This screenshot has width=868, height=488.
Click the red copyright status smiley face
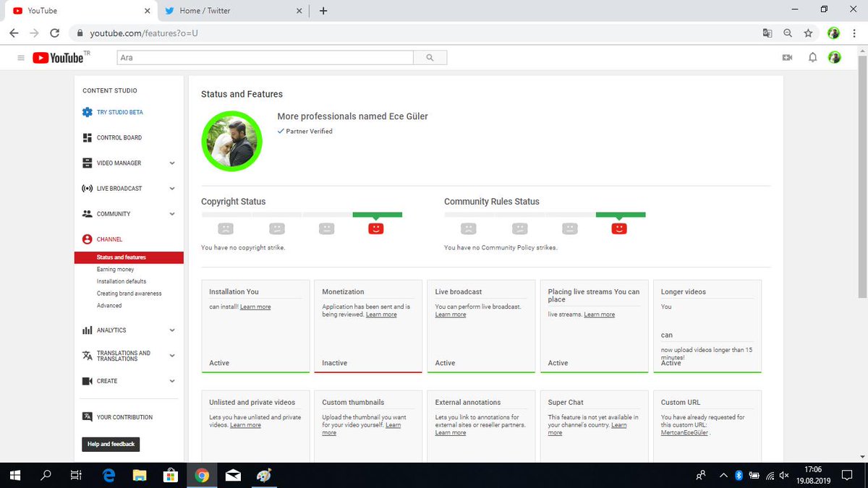point(375,228)
